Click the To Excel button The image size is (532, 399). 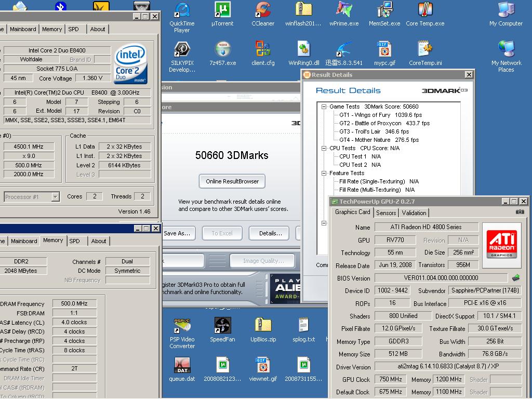pos(222,233)
